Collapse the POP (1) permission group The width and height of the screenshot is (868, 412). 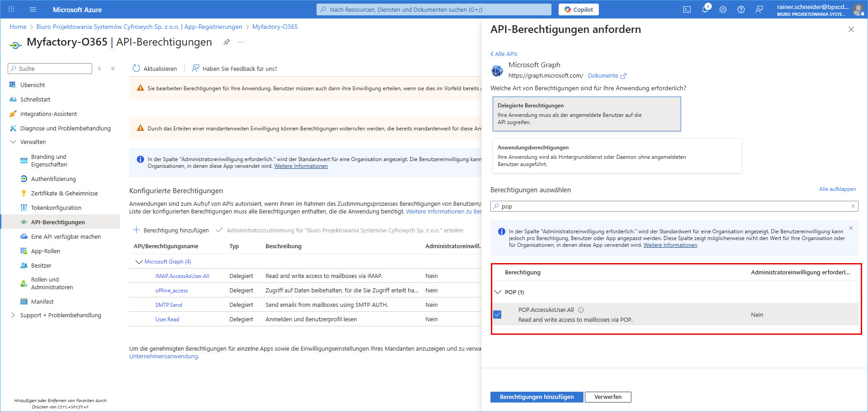[498, 292]
